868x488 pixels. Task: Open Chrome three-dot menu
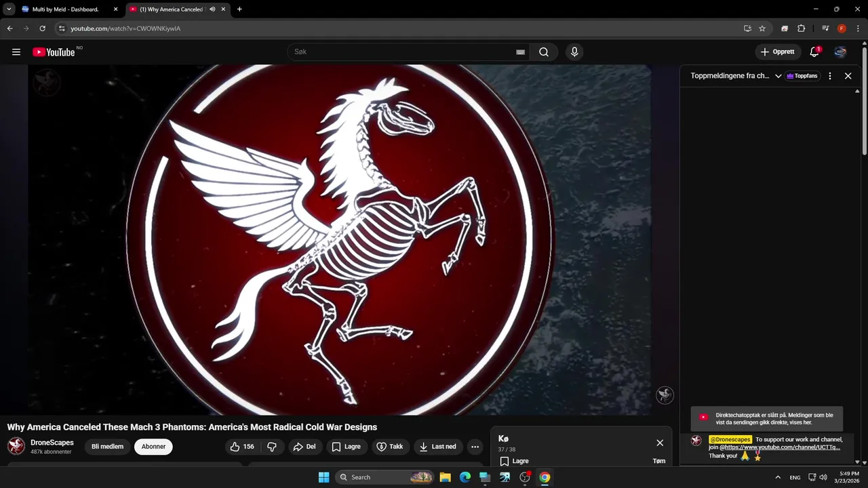pos(858,28)
